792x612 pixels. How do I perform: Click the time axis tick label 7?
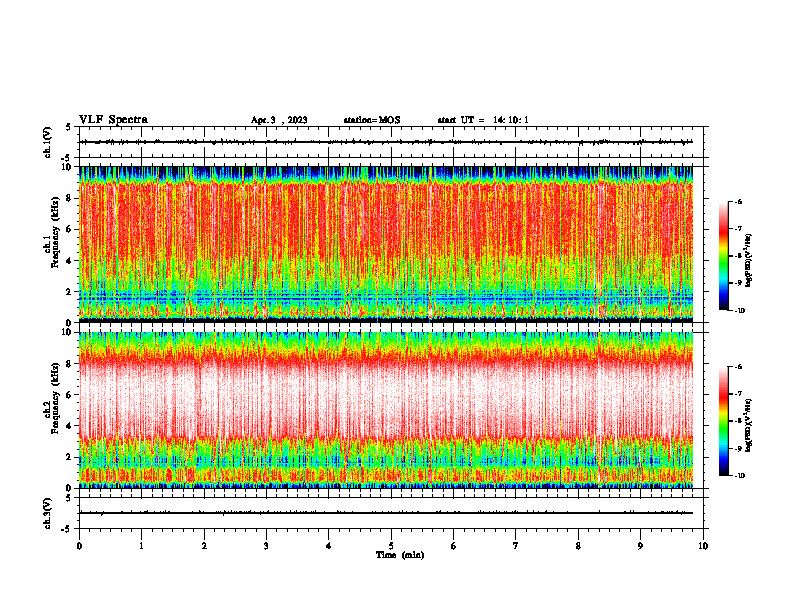point(516,546)
